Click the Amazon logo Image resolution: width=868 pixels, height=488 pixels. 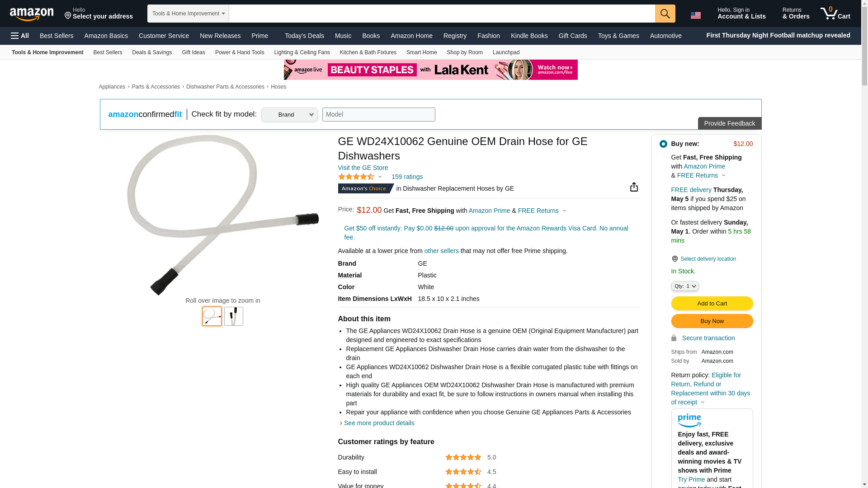[32, 14]
